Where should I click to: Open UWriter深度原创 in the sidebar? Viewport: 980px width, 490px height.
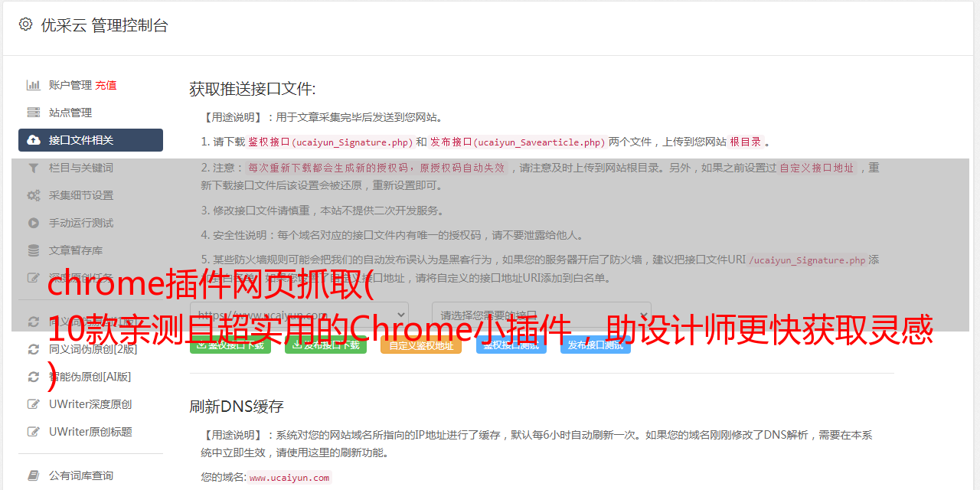point(90,404)
